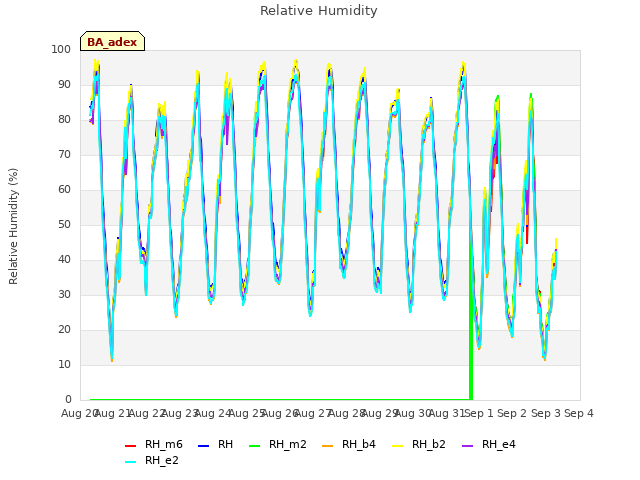
Task: Toggle the RH_b2 legend entry
Action: 419,444
